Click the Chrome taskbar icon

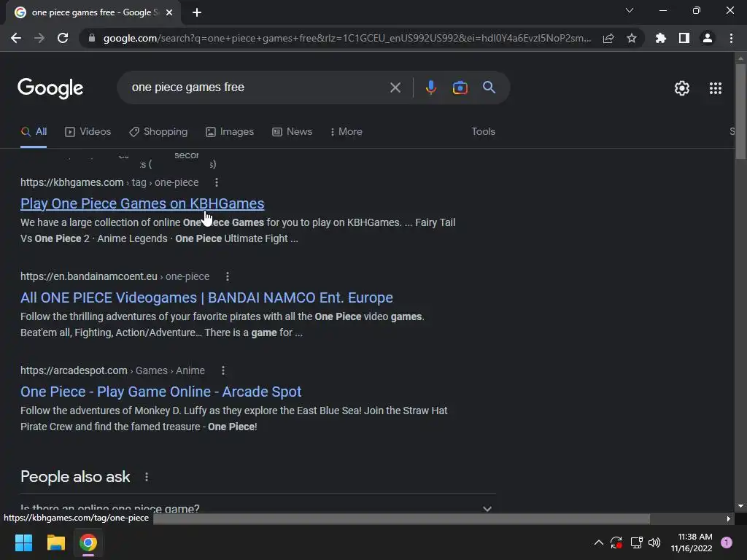click(x=88, y=542)
